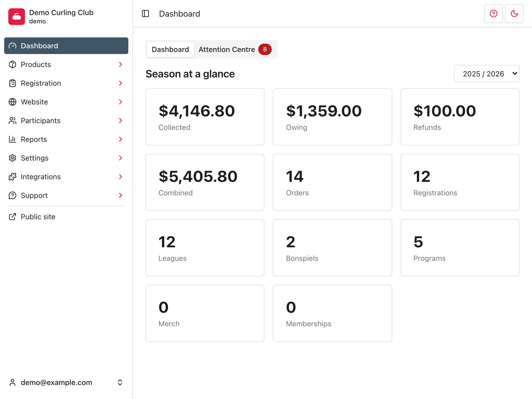Switch to dark mode moon icon

(514, 14)
